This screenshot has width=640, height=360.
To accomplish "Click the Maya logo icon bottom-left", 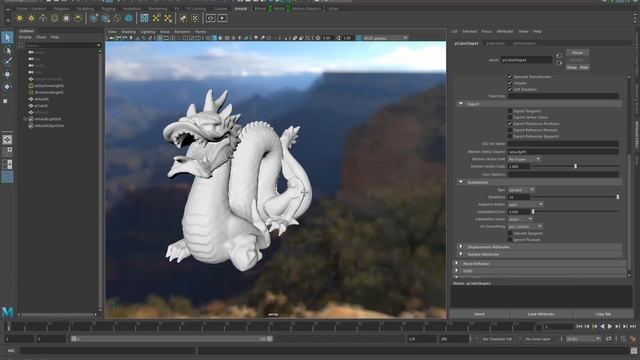I will (x=7, y=312).
